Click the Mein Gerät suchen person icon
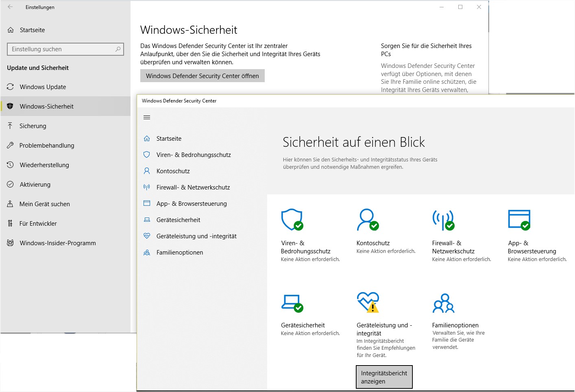The height and width of the screenshot is (392, 575). pyautogui.click(x=10, y=204)
